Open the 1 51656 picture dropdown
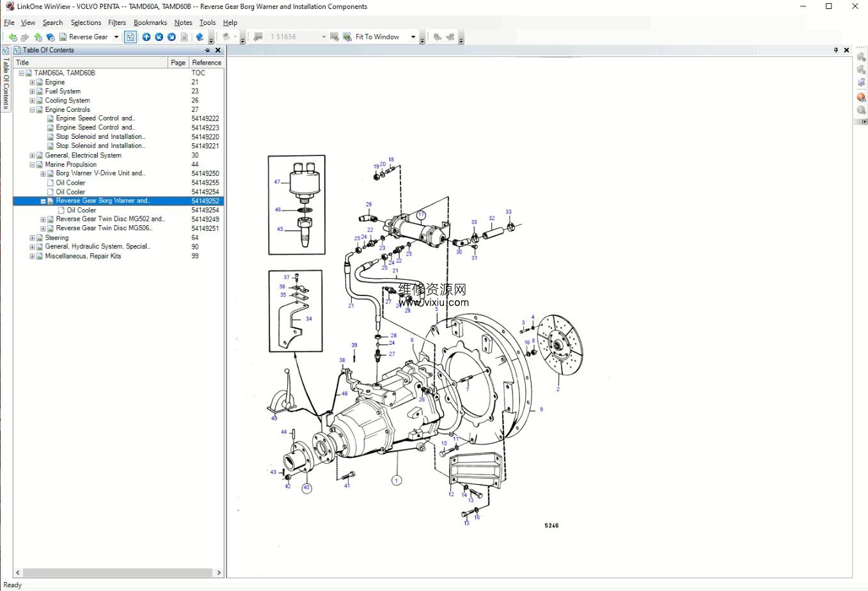This screenshot has width=868, height=591. (x=324, y=37)
